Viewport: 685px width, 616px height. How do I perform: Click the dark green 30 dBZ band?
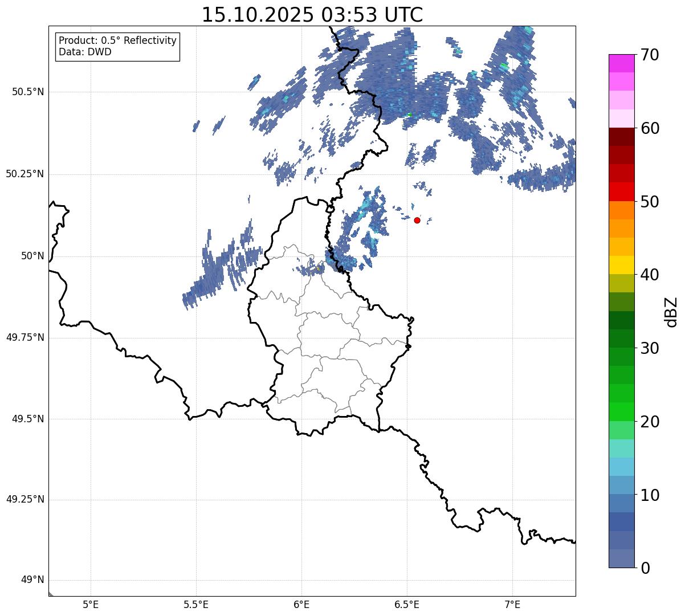point(621,338)
